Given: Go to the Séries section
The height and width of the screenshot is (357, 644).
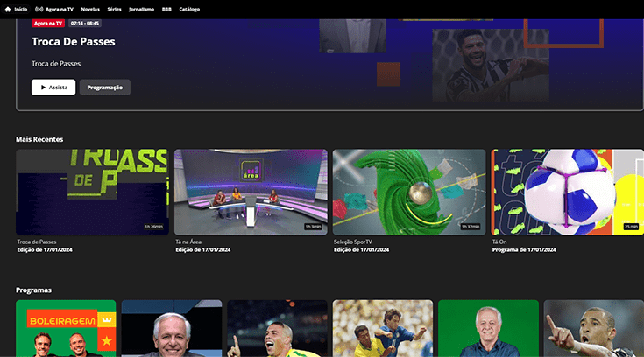Looking at the screenshot, I should pos(114,9).
